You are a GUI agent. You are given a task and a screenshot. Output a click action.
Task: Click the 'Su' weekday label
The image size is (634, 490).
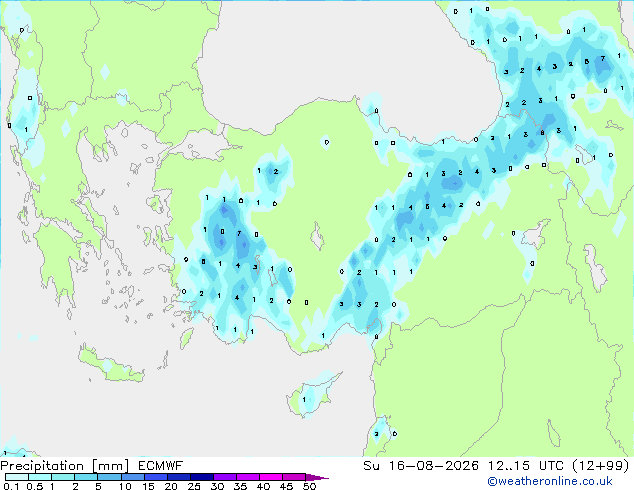pos(372,466)
